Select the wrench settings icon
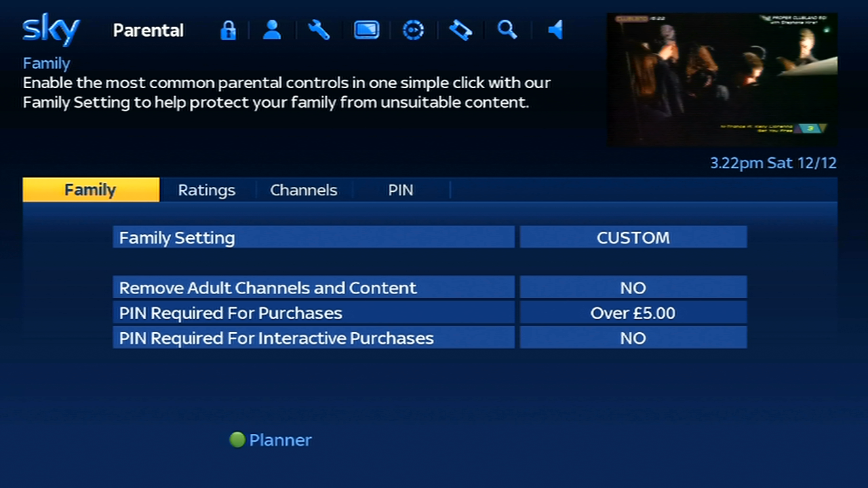 click(x=319, y=30)
